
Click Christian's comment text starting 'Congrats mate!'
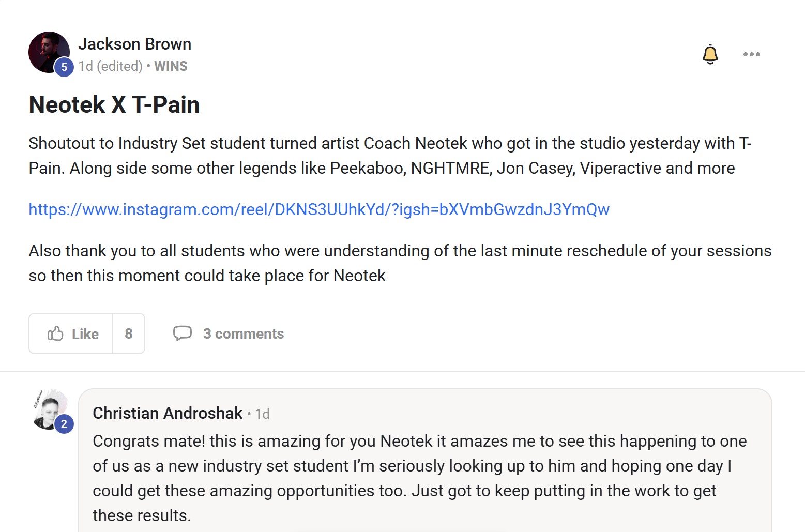point(420,478)
